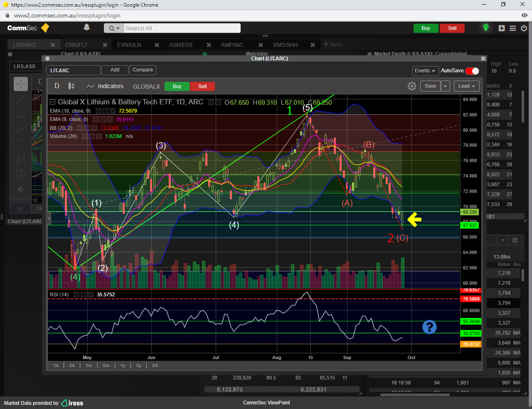Remove the Volume (20) indicator

tap(99, 136)
